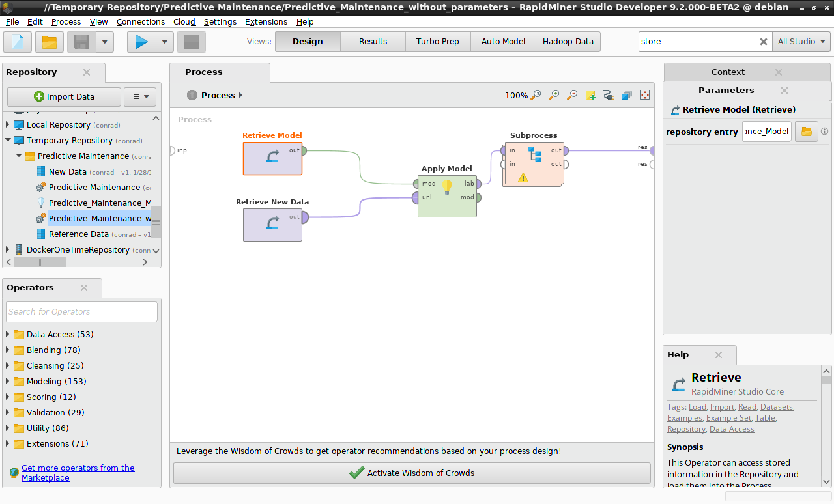This screenshot has height=504, width=834.
Task: Open the save options dropdown arrow
Action: click(104, 42)
